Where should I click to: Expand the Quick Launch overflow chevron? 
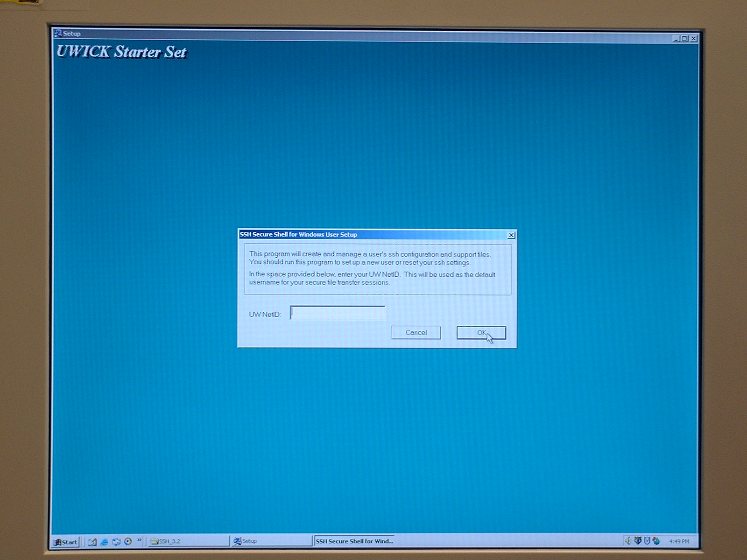click(139, 540)
